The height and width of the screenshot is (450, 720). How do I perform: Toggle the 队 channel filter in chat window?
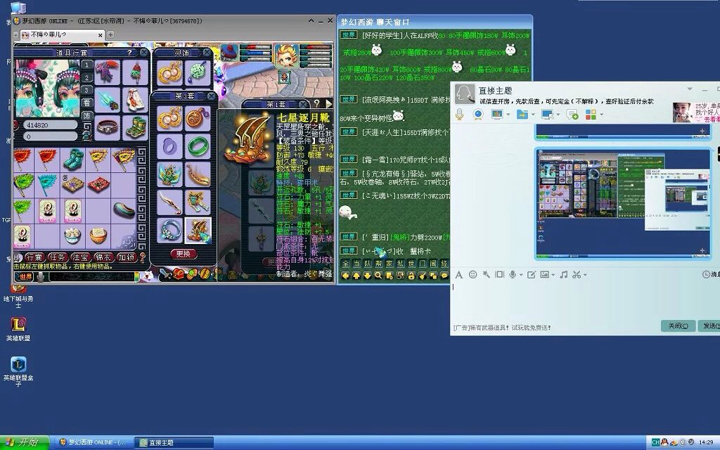367,264
